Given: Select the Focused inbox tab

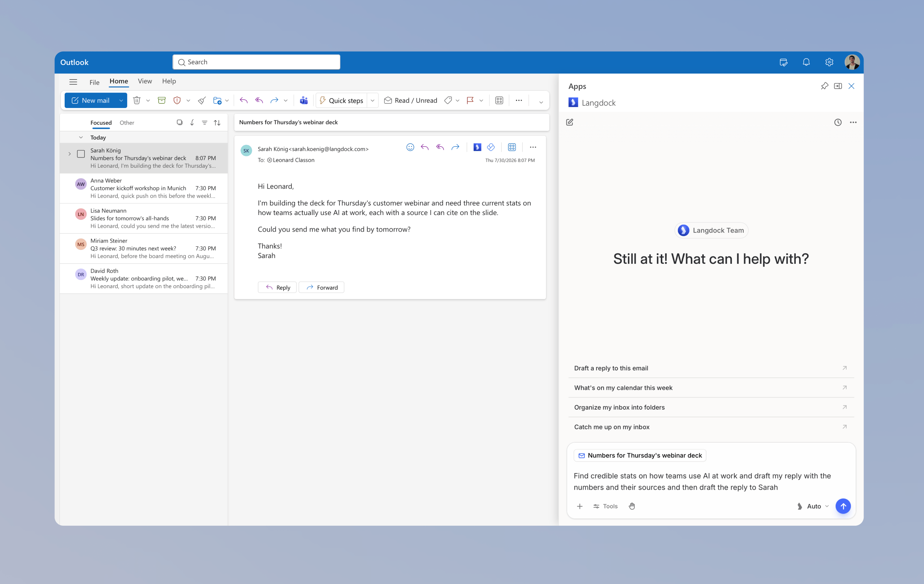Looking at the screenshot, I should point(101,123).
